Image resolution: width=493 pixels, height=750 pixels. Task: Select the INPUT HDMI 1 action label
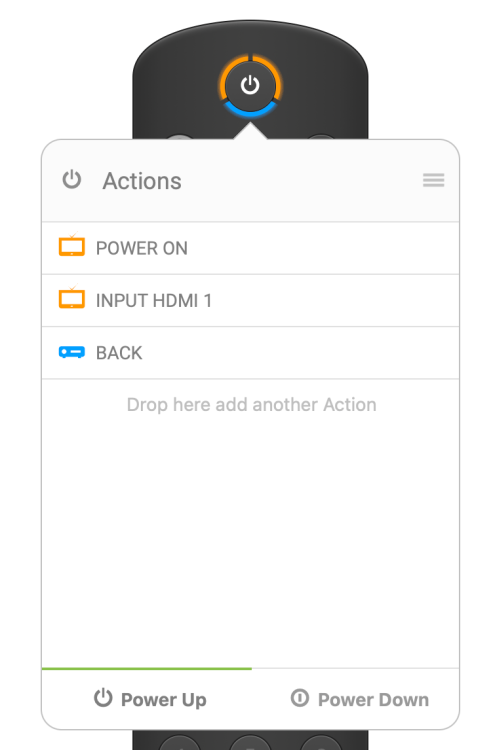[153, 301]
